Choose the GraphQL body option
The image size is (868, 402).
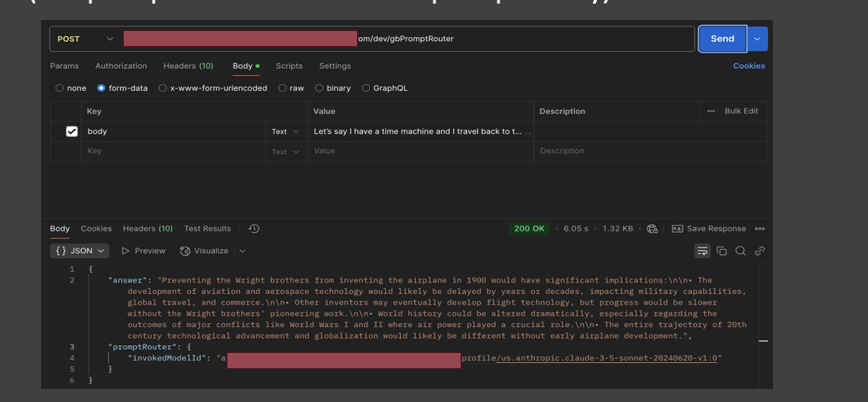[x=384, y=88]
